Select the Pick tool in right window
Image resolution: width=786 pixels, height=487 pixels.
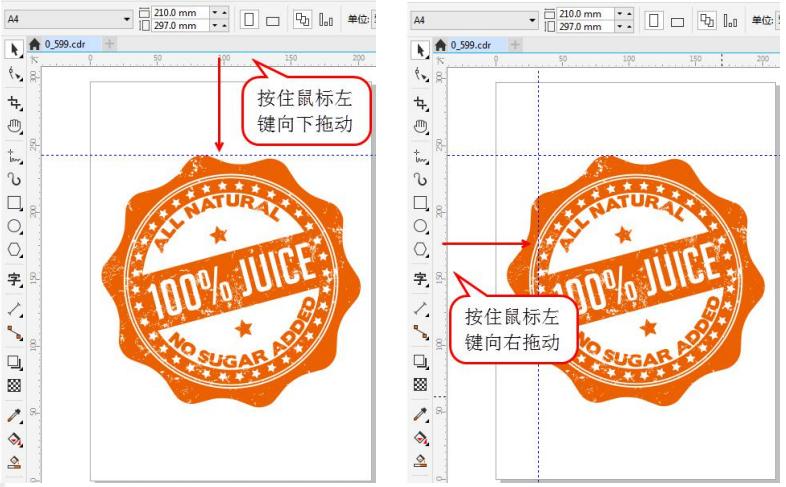(x=421, y=50)
